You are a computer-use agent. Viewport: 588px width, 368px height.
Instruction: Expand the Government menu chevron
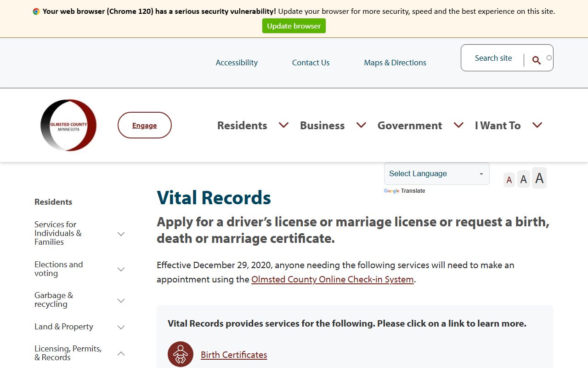pos(458,125)
